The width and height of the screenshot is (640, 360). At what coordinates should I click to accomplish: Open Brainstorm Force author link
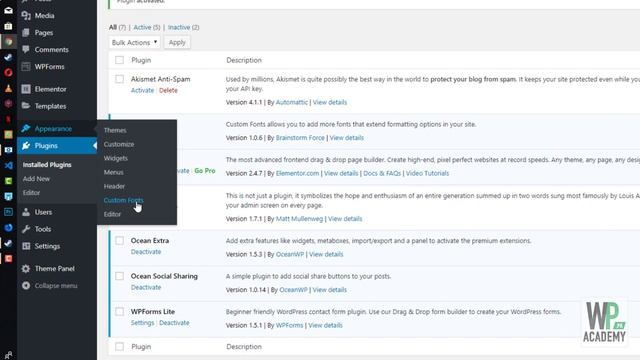[x=300, y=138]
